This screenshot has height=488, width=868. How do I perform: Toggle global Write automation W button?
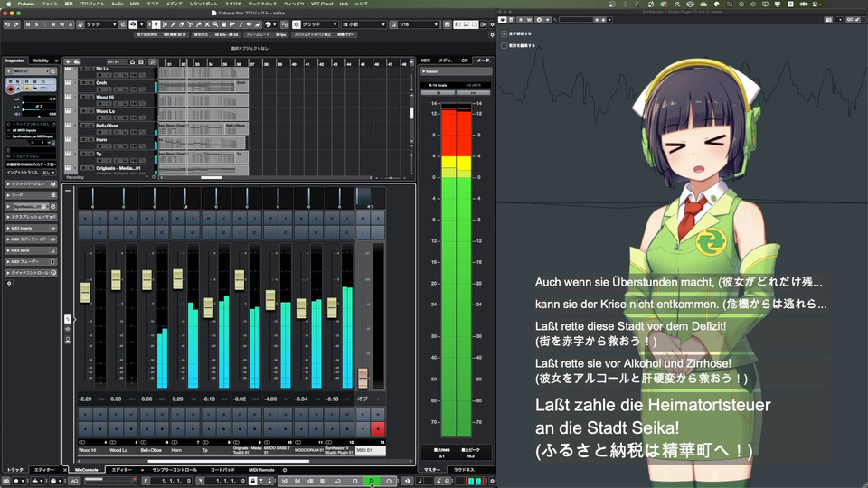click(62, 24)
